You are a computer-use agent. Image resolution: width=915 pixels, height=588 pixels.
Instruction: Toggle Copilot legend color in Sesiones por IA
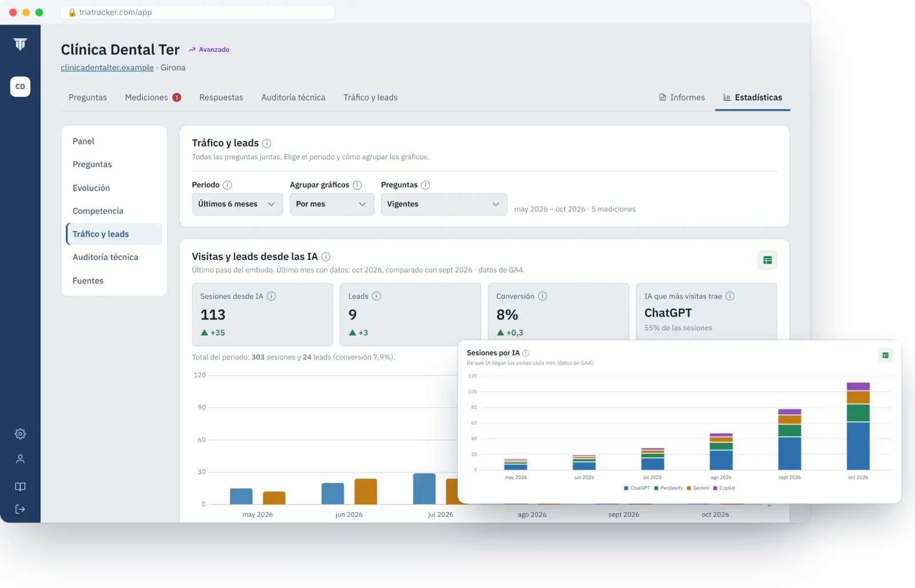point(715,488)
